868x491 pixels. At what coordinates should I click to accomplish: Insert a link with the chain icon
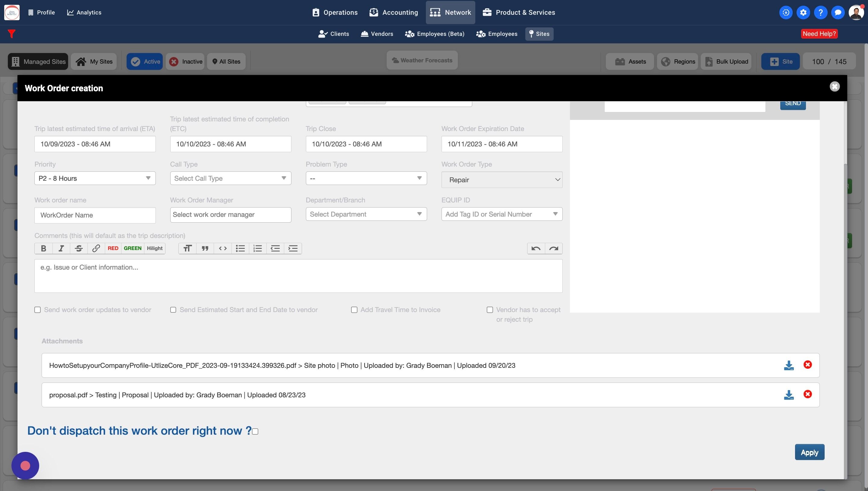(96, 249)
